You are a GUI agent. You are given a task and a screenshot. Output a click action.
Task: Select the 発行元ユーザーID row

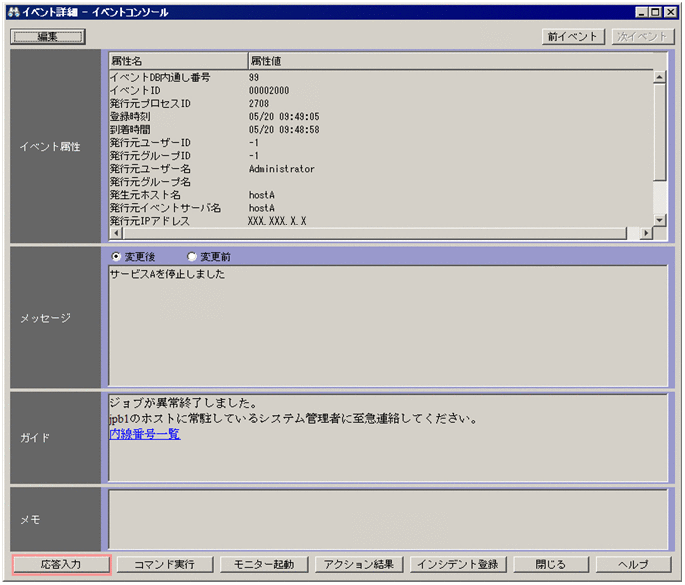tap(381, 143)
